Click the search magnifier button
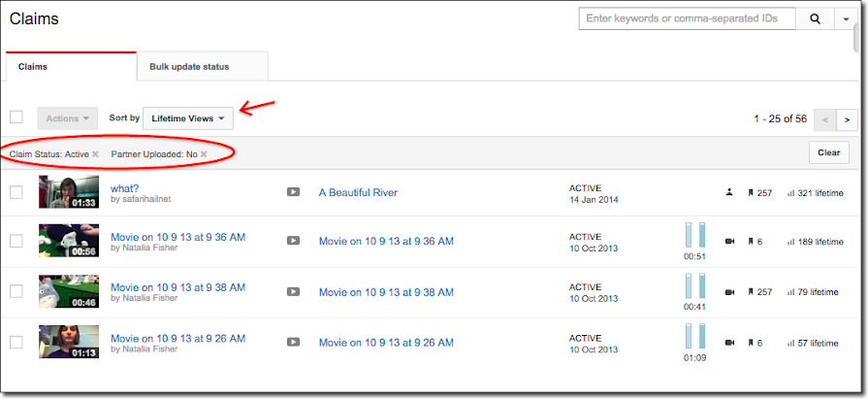 [x=815, y=18]
